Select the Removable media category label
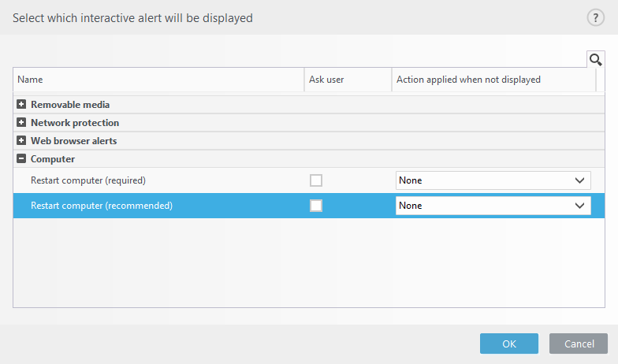Screen dimensions: 618x364 70,104
